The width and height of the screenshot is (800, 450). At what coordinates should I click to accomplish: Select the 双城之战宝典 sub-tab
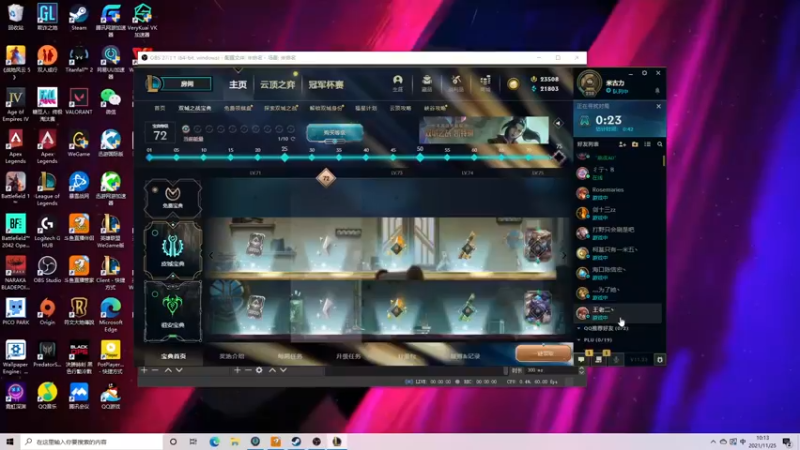195,108
